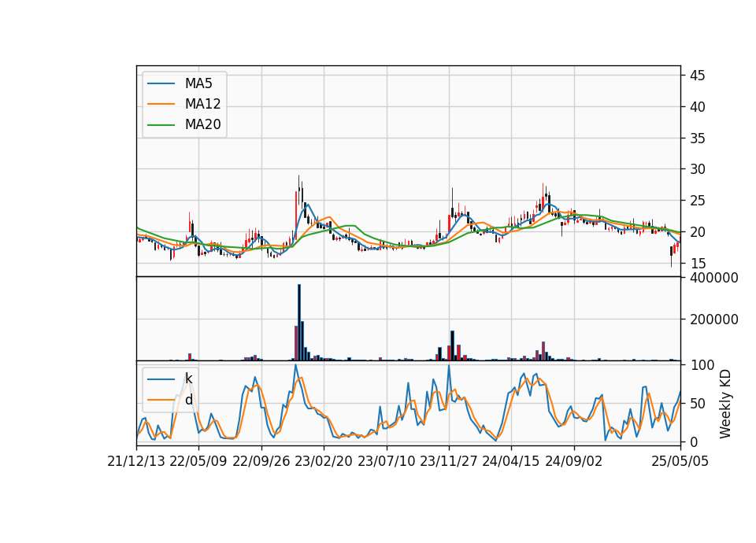The width and height of the screenshot is (756, 543).
Task: Click the 22/05/09 date axis label
Action: click(198, 461)
